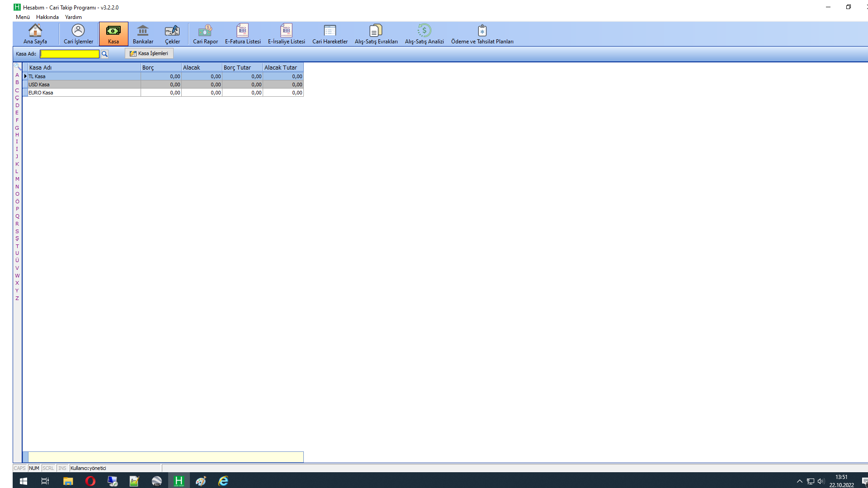Click the search magnifier next to Kasa Adı
Viewport: 868px width, 488px height.
[104, 54]
